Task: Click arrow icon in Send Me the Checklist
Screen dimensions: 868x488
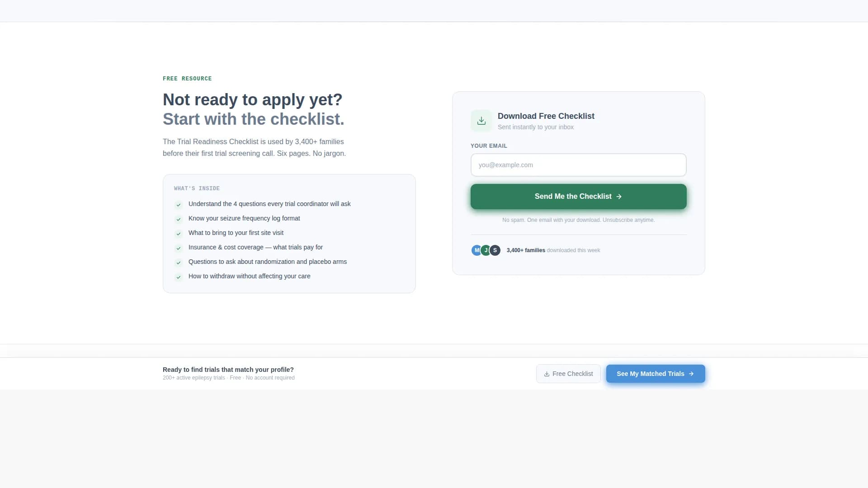Action: tap(619, 197)
